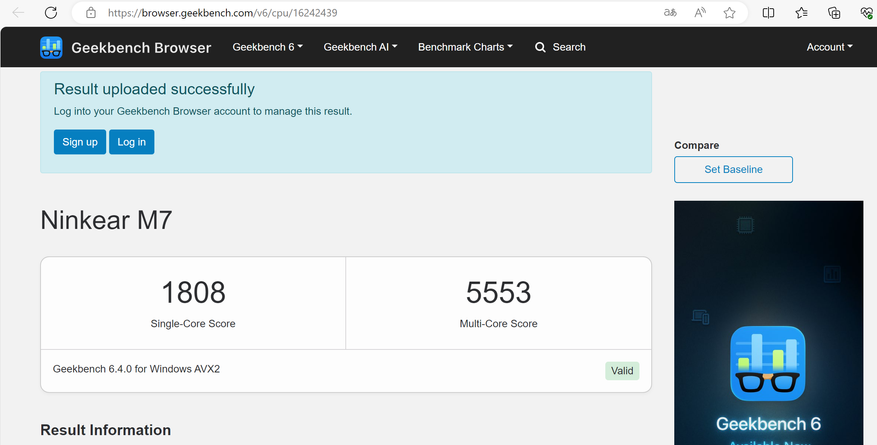Focus the browser address bar URL
The image size is (877, 445).
[x=223, y=12]
